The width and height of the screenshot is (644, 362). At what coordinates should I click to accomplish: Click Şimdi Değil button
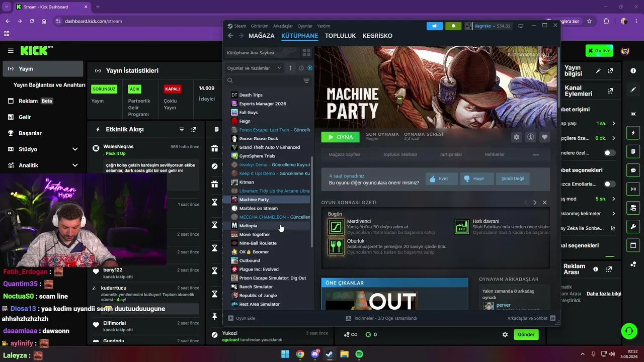(x=513, y=178)
